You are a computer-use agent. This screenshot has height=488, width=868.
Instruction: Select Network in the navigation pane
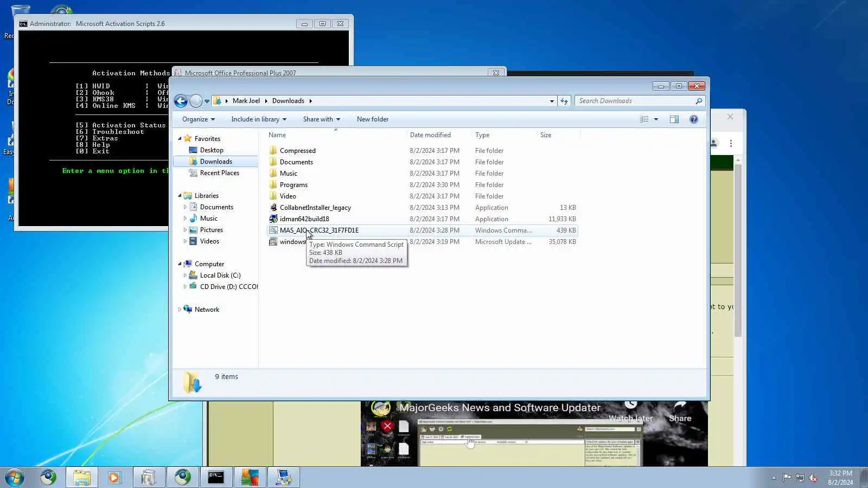click(207, 310)
